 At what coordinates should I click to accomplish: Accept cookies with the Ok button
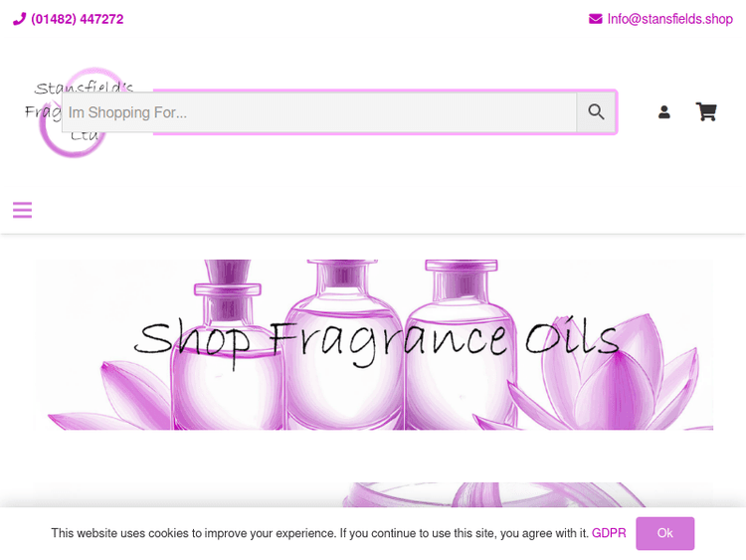point(664,533)
